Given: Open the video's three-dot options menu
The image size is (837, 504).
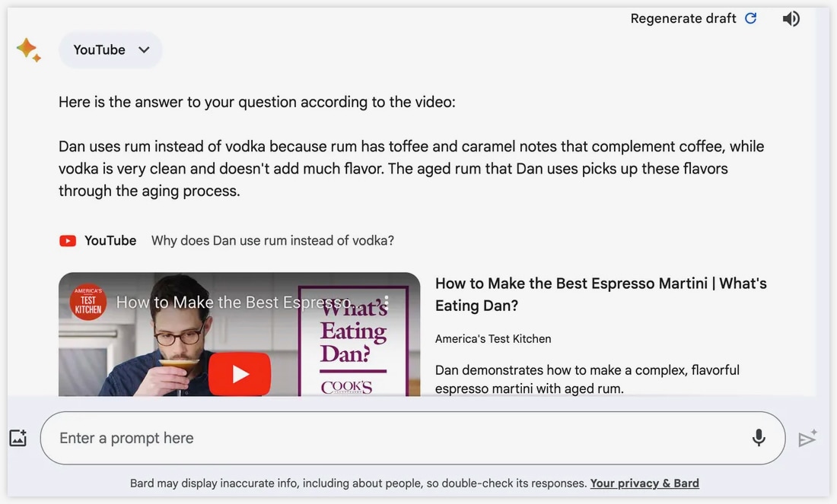Looking at the screenshot, I should click(x=387, y=303).
